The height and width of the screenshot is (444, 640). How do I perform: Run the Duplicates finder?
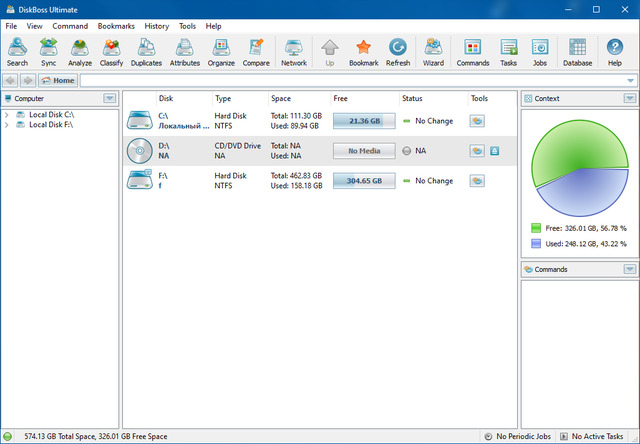click(146, 52)
